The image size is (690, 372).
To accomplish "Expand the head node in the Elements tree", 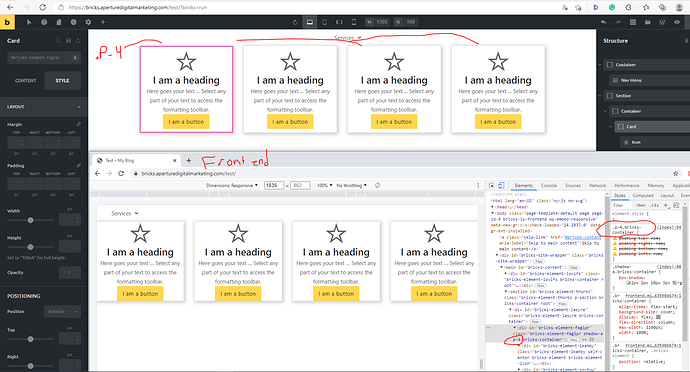I will pyautogui.click(x=493, y=206).
